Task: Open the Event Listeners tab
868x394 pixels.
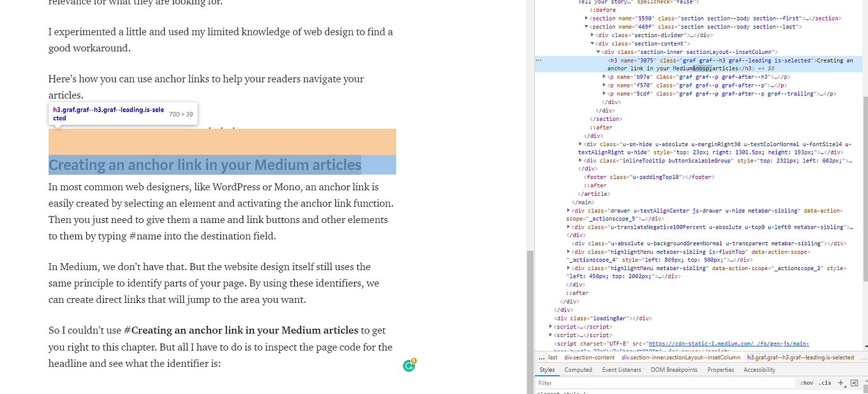Action: (621, 369)
